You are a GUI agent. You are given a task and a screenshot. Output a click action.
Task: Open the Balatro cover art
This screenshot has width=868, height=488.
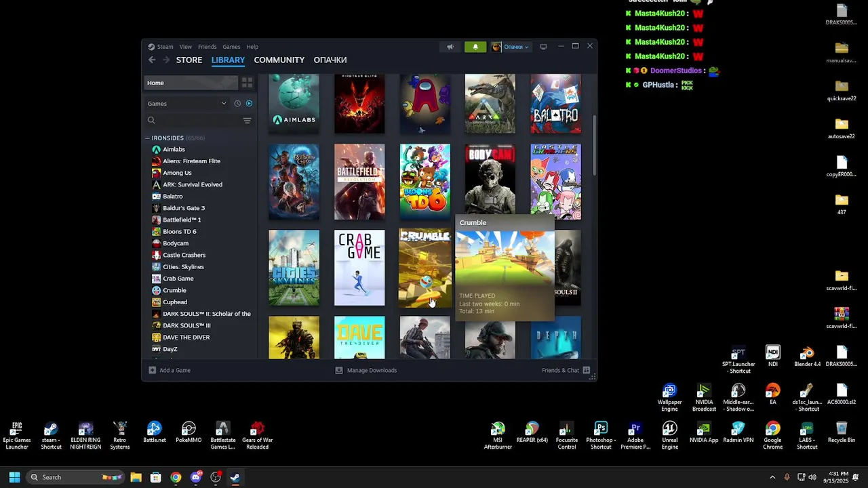555,104
